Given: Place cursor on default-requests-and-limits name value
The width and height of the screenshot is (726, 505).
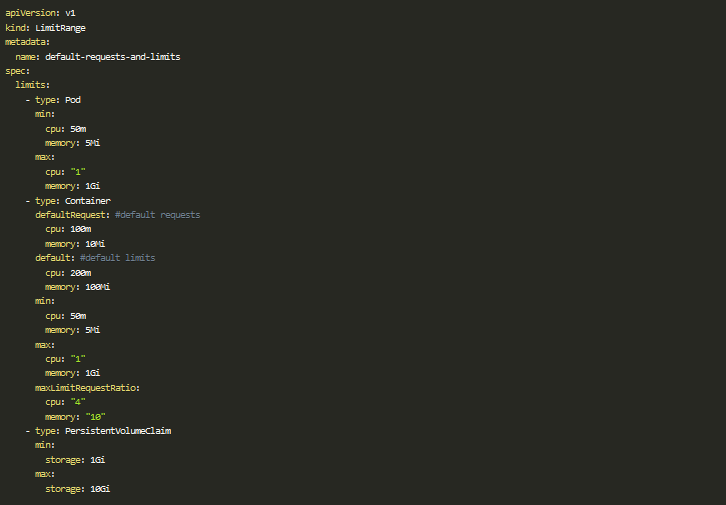Looking at the screenshot, I should click(113, 57).
